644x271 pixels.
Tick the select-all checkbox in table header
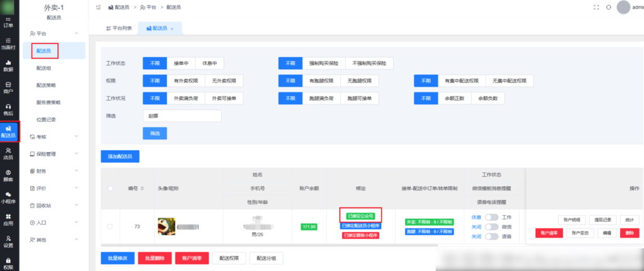pyautogui.click(x=110, y=189)
